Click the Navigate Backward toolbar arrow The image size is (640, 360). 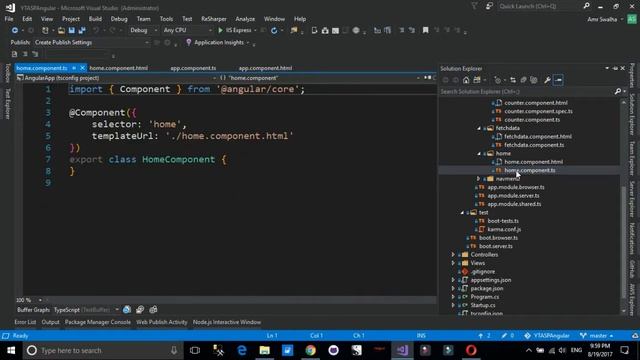15,30
